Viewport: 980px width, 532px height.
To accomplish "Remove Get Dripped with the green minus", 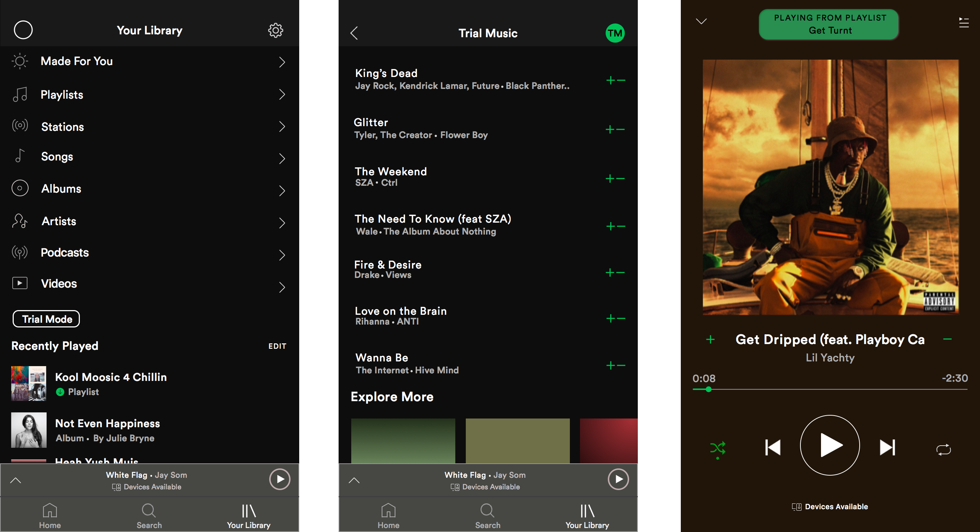I will (x=947, y=339).
